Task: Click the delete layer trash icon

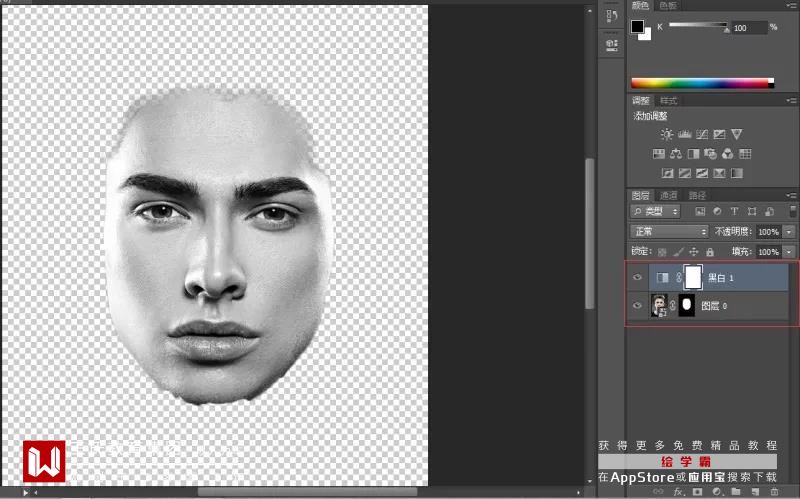Action: [x=774, y=492]
